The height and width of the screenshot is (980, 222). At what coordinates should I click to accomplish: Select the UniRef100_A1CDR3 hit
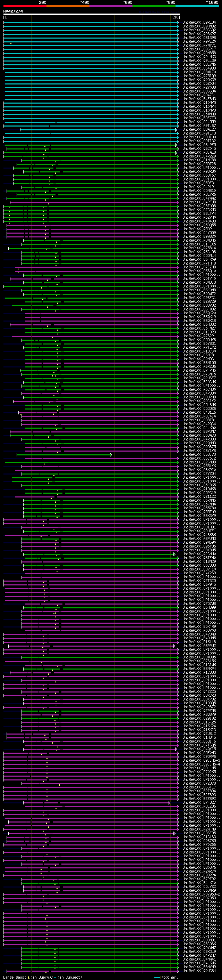click(x=199, y=332)
